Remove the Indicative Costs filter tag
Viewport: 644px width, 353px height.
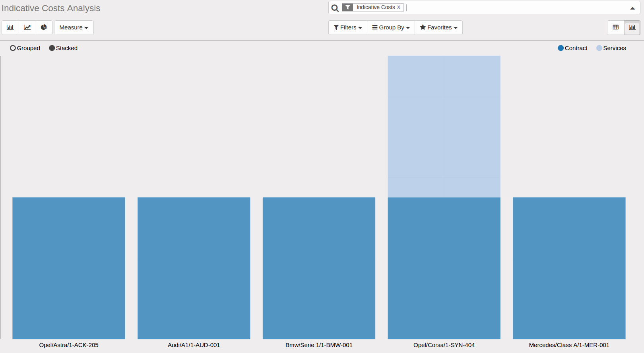click(399, 7)
